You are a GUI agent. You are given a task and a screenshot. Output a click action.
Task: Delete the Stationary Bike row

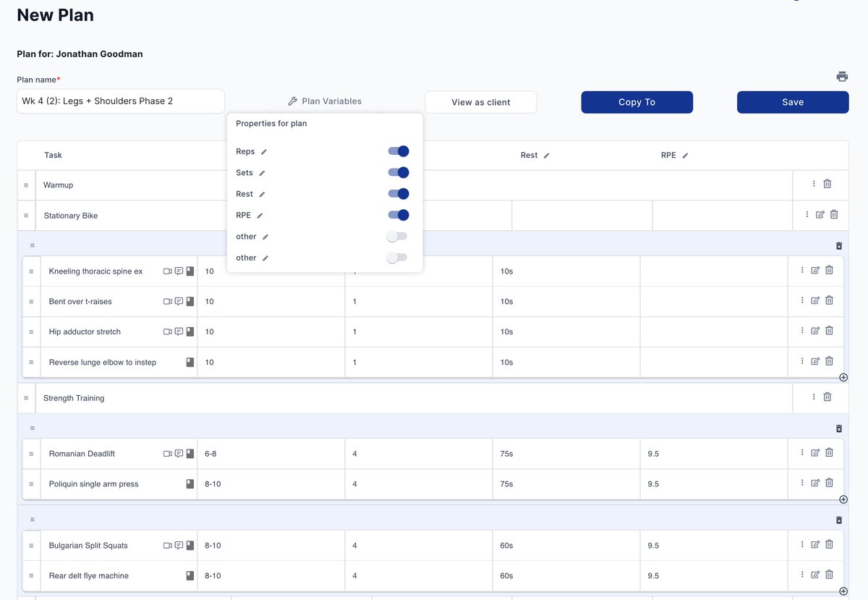pos(834,214)
